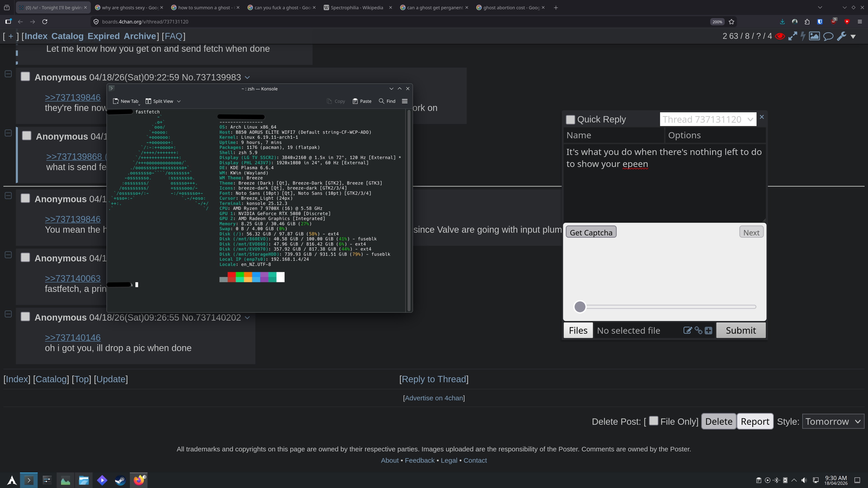Enable the File Only checkbox
This screenshot has width=868, height=488.
(653, 421)
